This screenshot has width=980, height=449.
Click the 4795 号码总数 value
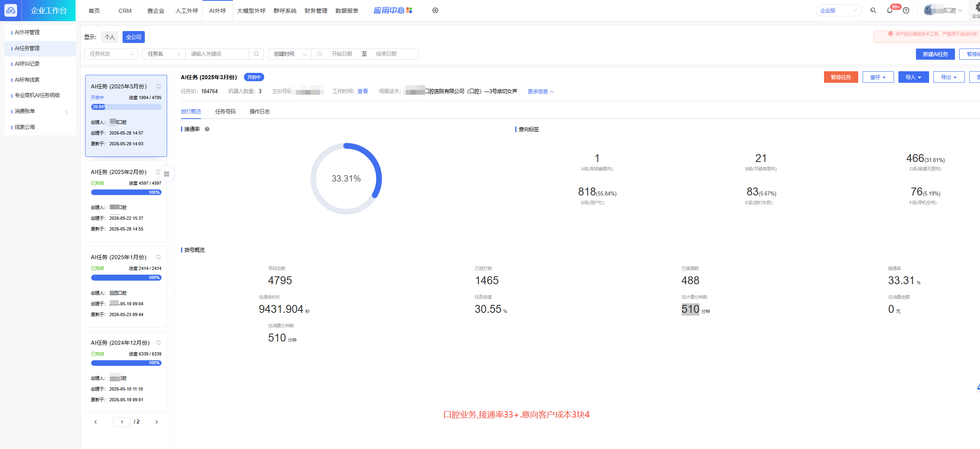tap(280, 281)
